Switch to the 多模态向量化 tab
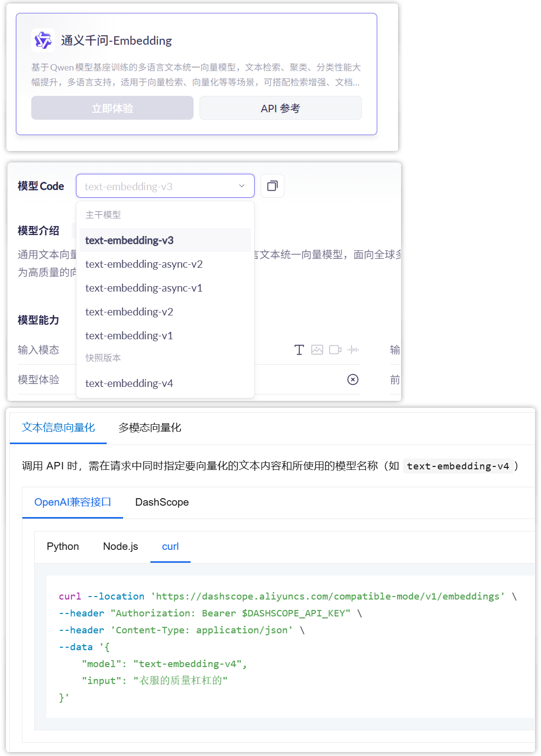Viewport: 541px width, 756px height. pyautogui.click(x=150, y=428)
